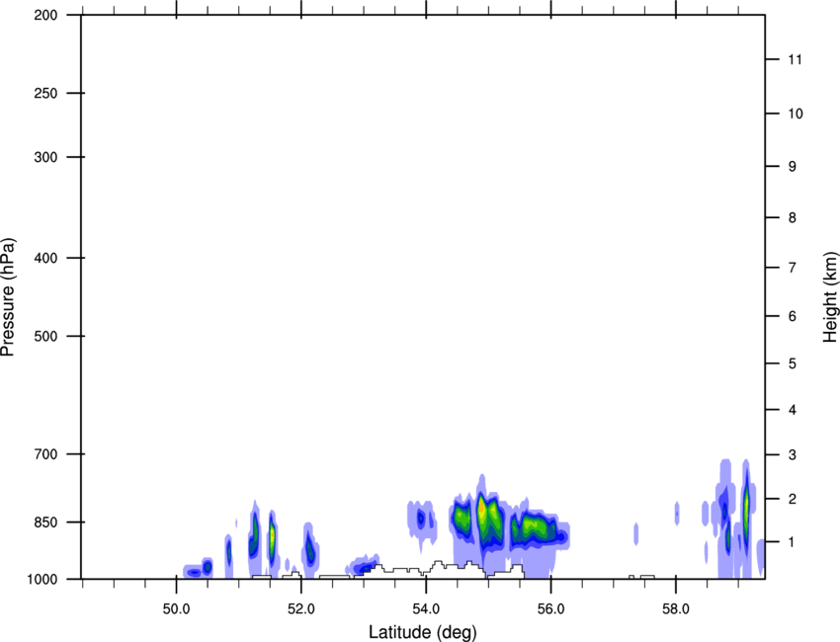This screenshot has height=642, width=840.
Task: Click the 5 km height tick label
Action: [x=793, y=364]
